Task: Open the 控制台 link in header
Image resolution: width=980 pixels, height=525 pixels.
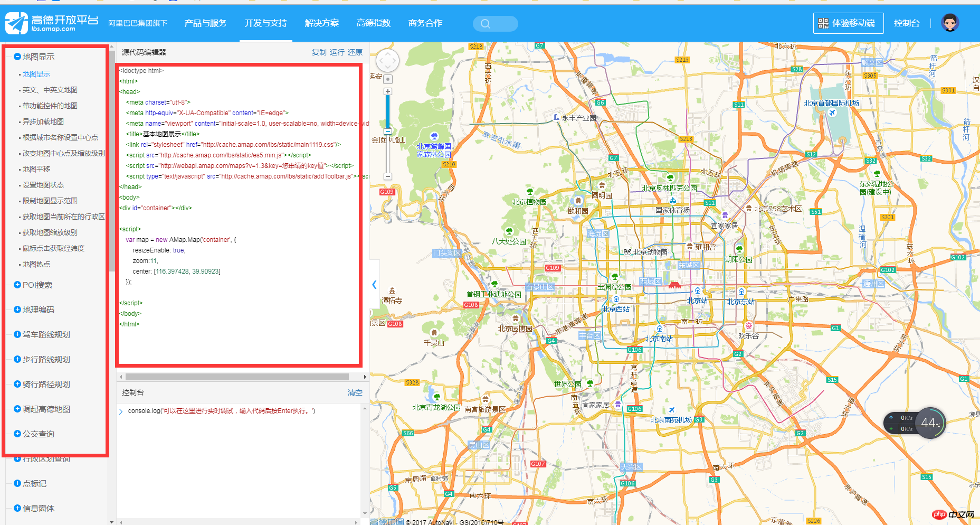Action: pyautogui.click(x=907, y=23)
